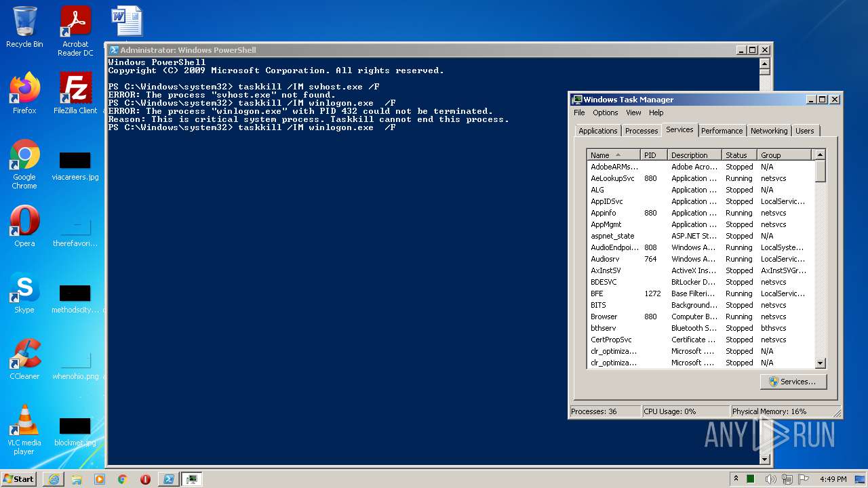Select the BITS service row
Screen dimensions: 868x488
coord(700,305)
